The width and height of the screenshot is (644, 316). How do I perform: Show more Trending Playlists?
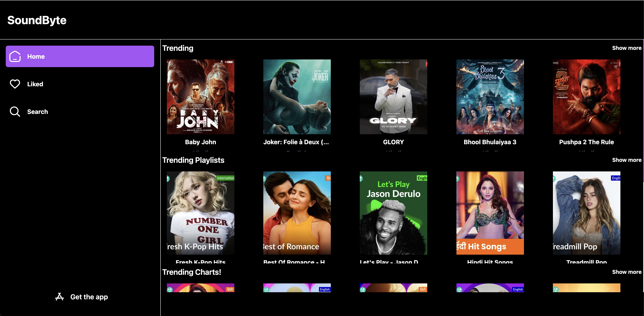(x=627, y=160)
